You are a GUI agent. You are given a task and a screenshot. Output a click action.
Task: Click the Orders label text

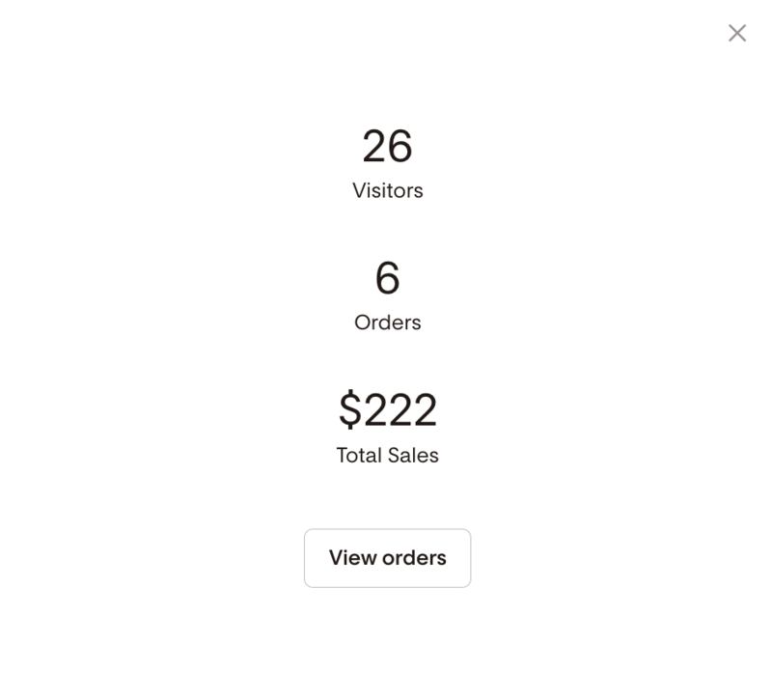(388, 322)
